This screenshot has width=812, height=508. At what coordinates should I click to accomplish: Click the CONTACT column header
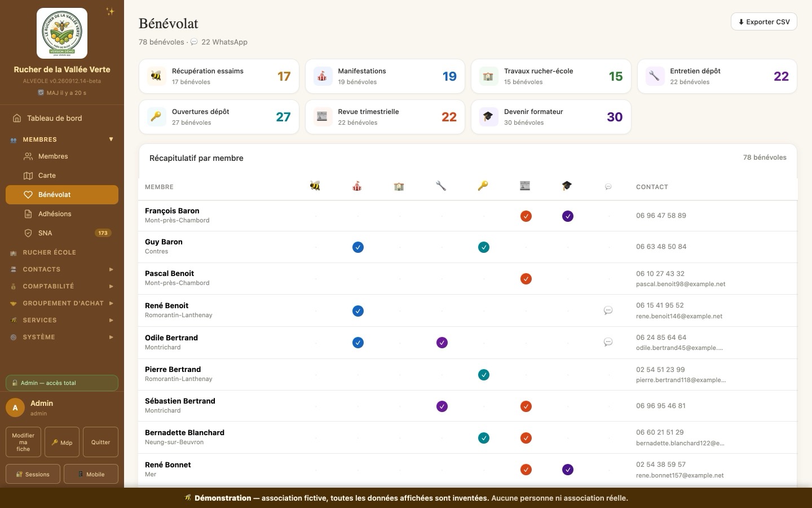point(652,187)
